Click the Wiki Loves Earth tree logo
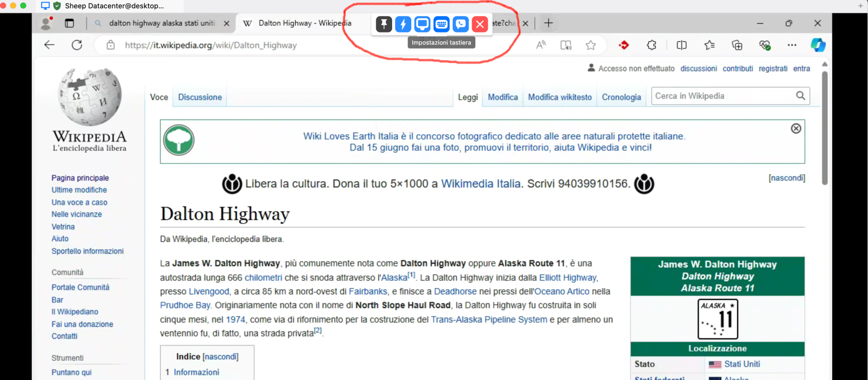Viewport: 868px width, 380px height. (179, 140)
